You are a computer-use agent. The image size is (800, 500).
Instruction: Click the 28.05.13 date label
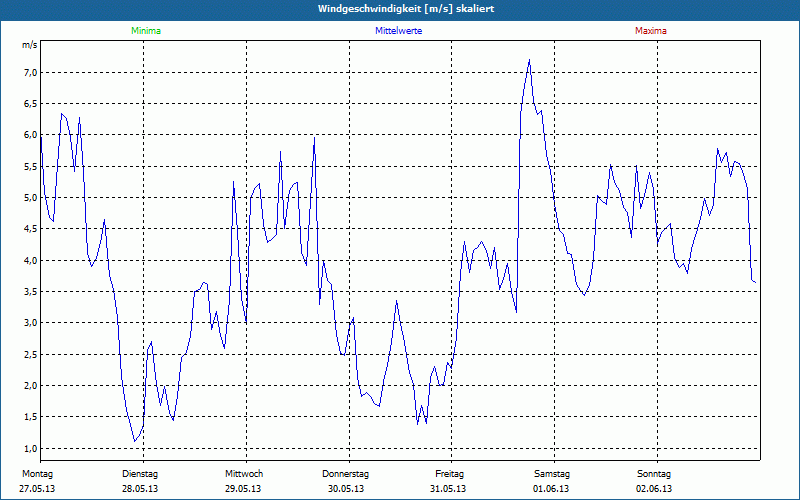coord(140,489)
